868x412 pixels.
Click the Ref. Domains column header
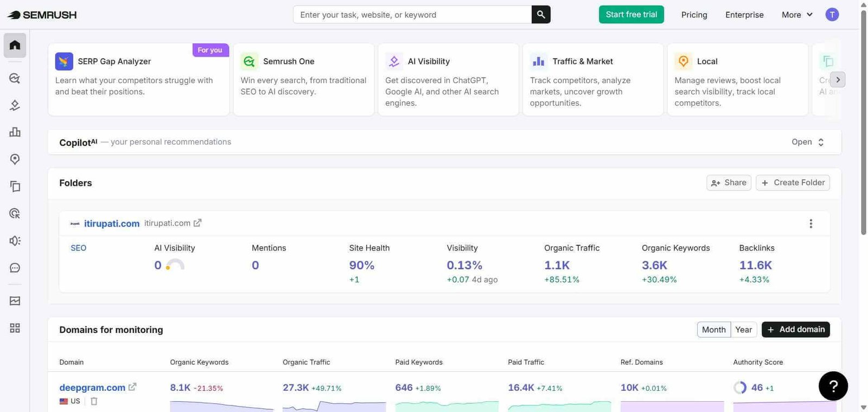click(642, 362)
